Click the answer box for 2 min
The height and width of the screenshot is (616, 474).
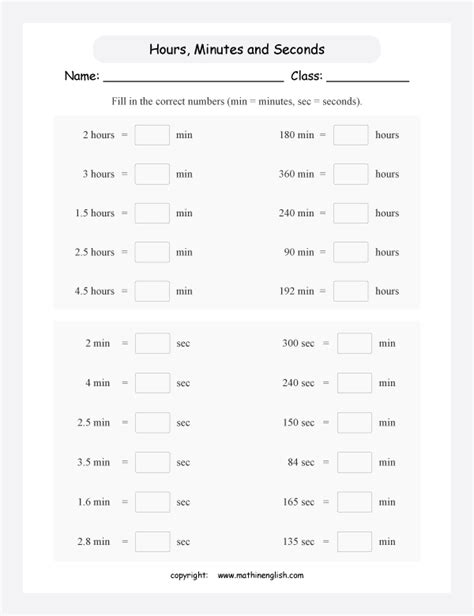tap(152, 343)
